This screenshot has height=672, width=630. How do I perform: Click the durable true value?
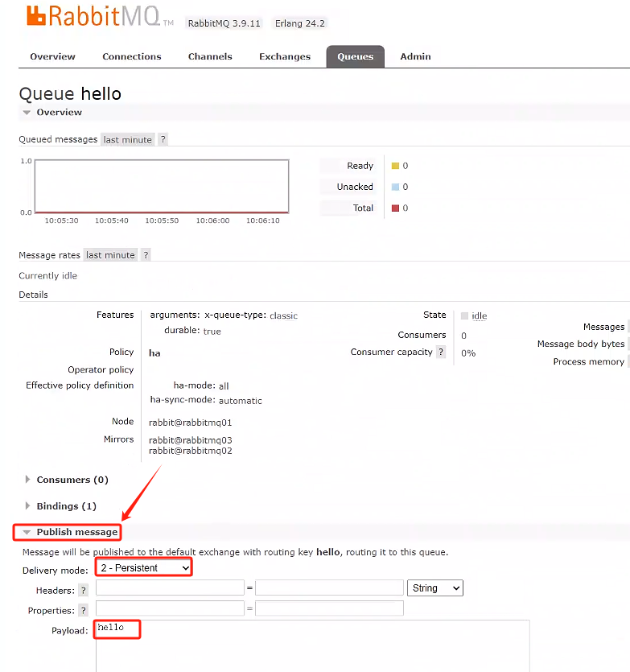212,332
